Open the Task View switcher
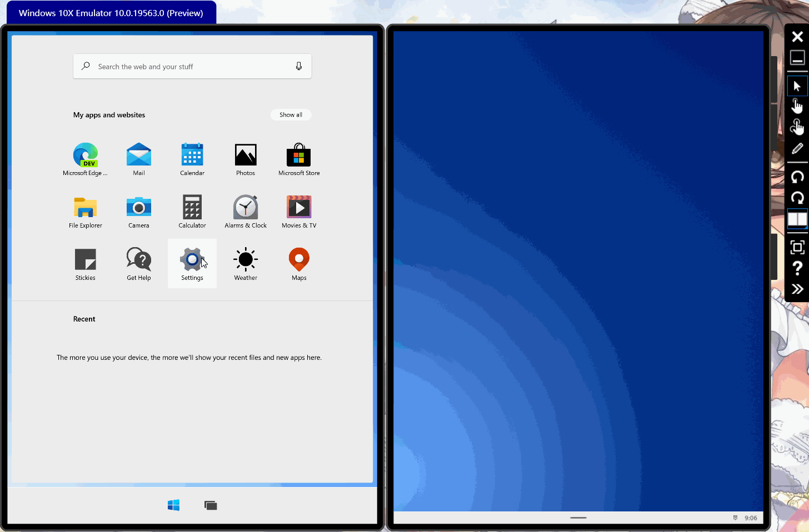This screenshot has height=532, width=809. (211, 505)
